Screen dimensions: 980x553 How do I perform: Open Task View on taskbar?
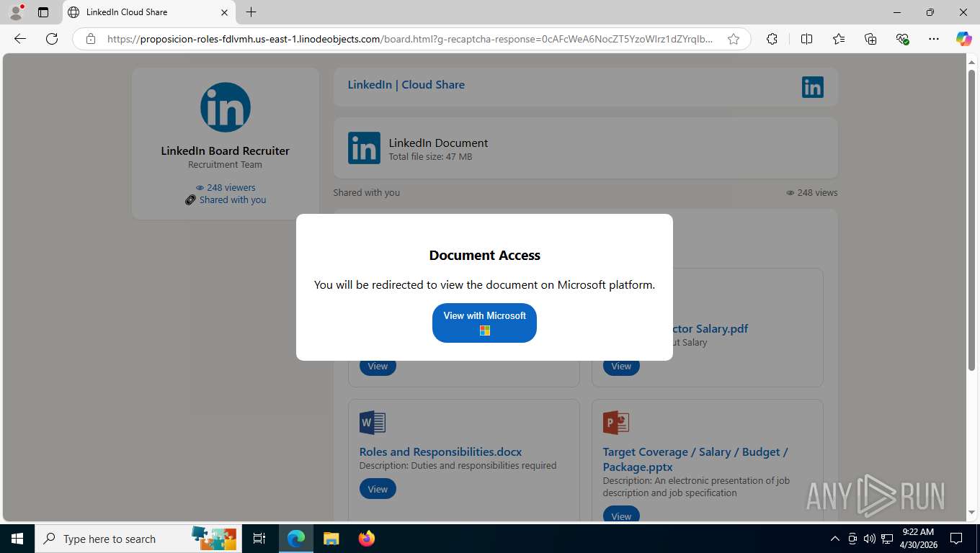[x=259, y=539]
